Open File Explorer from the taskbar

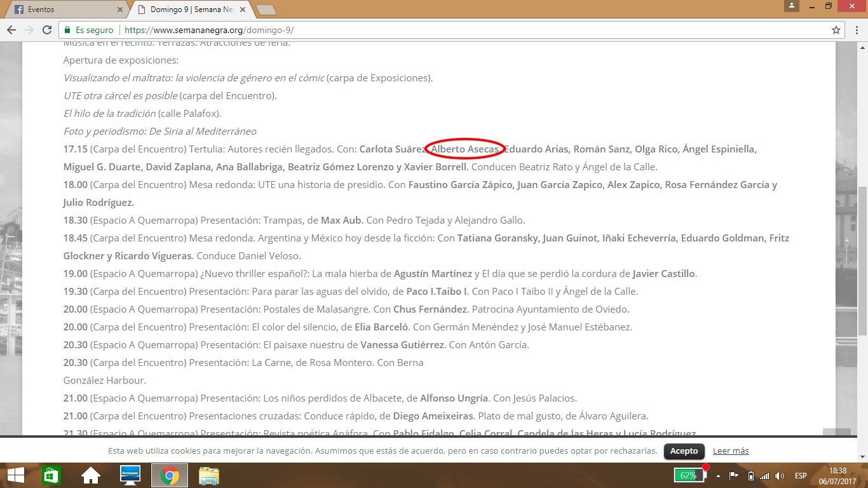(x=208, y=475)
